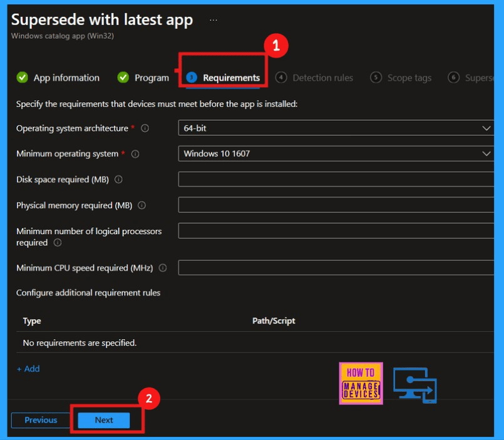Click the Disk space required input field
The width and height of the screenshot is (504, 440).
point(336,180)
